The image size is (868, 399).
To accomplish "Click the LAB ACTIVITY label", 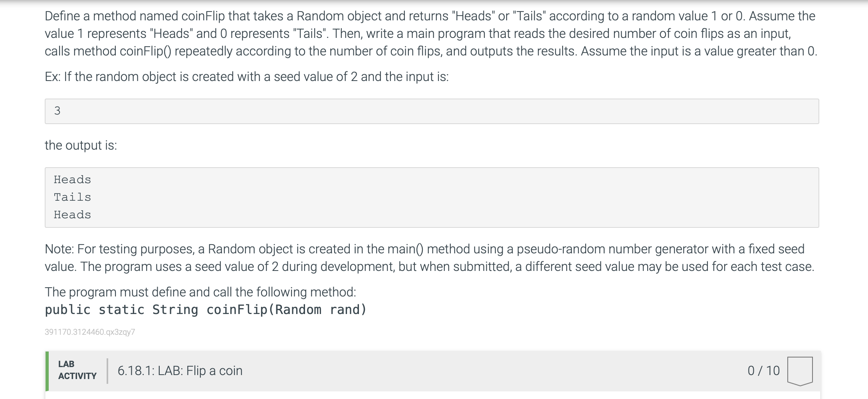I will 77,370.
